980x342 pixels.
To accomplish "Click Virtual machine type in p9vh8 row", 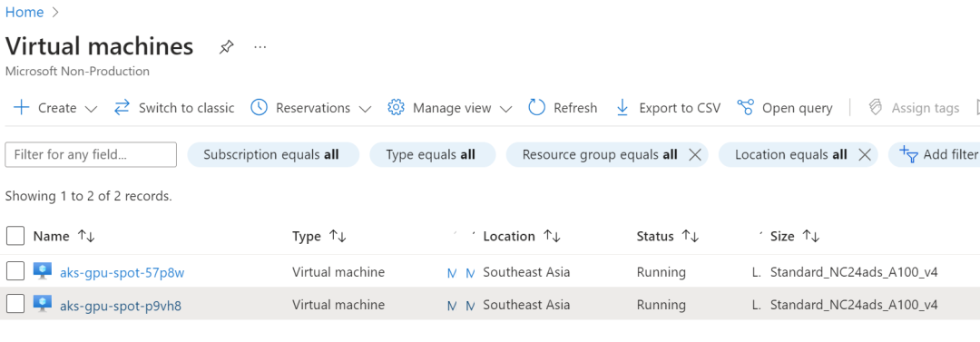I will (338, 305).
